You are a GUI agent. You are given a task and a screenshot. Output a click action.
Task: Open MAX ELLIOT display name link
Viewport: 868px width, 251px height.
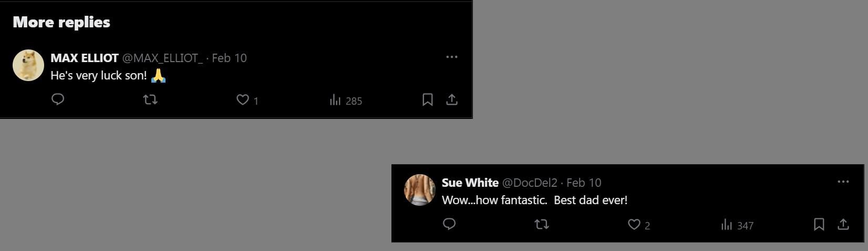pos(85,58)
